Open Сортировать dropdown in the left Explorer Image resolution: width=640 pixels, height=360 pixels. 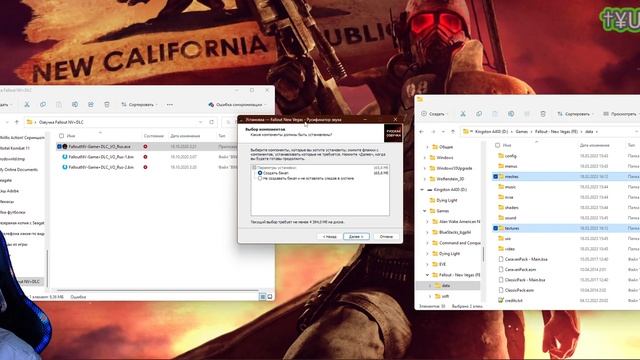coord(139,104)
